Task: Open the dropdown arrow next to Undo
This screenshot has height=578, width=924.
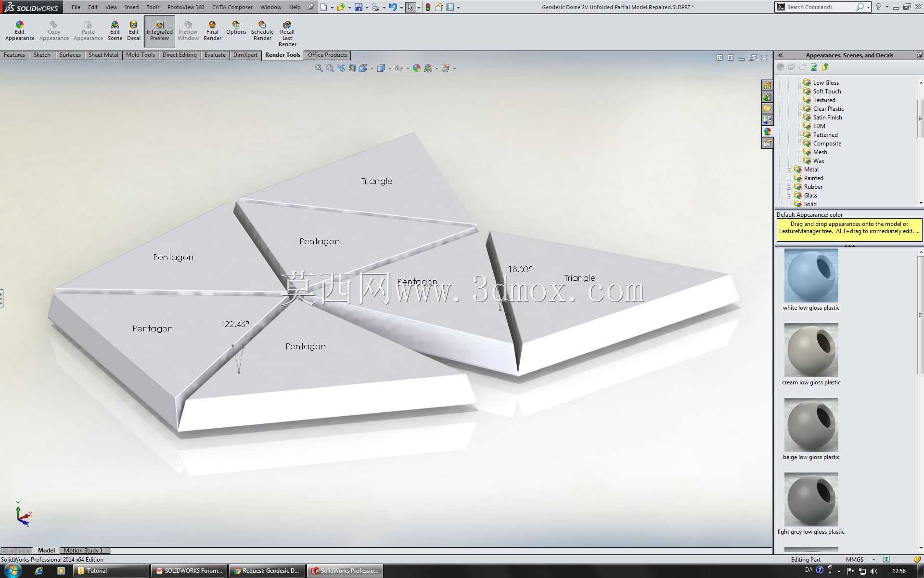Action: [x=401, y=8]
